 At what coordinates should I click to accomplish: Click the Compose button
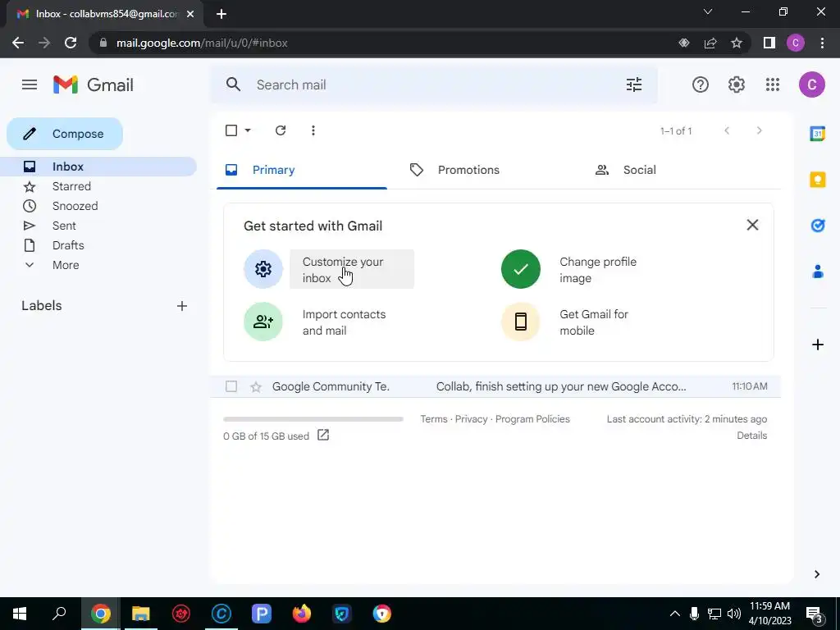pos(65,134)
